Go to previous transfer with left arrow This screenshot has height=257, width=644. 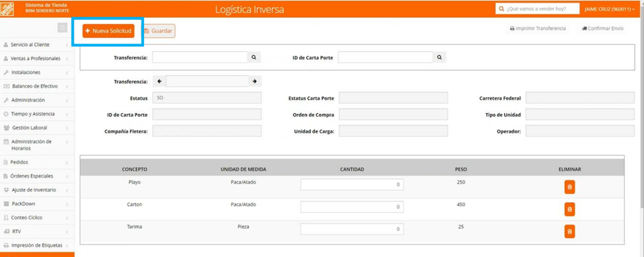click(x=159, y=81)
